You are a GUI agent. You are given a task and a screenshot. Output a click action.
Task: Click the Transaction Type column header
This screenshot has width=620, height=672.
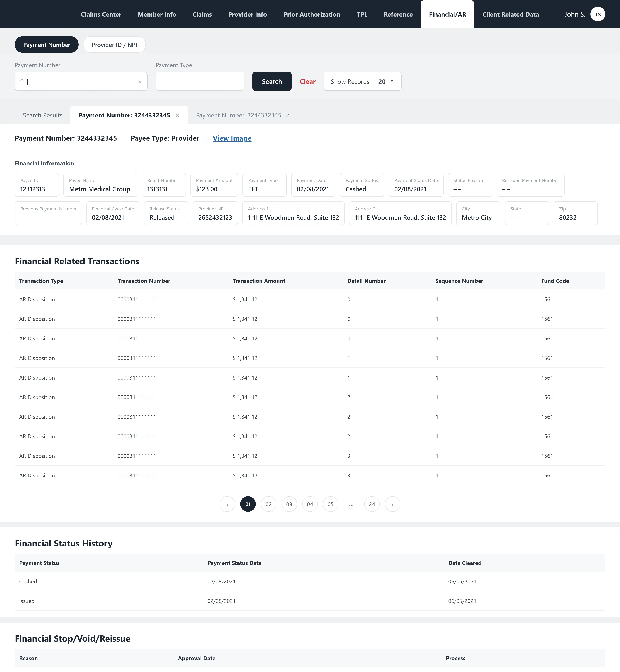(x=41, y=281)
